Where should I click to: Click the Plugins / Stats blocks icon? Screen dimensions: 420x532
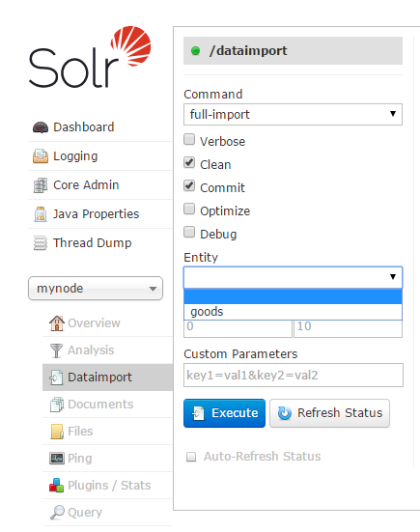pos(56,486)
